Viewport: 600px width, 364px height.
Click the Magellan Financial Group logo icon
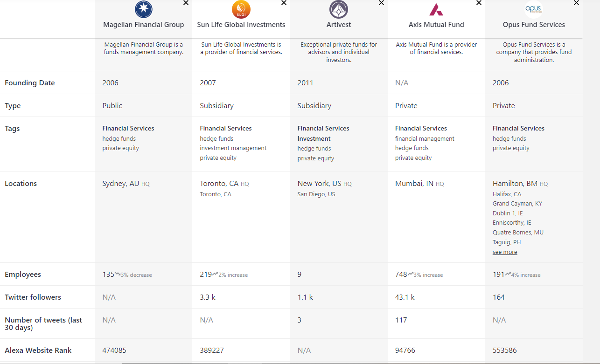pos(144,9)
